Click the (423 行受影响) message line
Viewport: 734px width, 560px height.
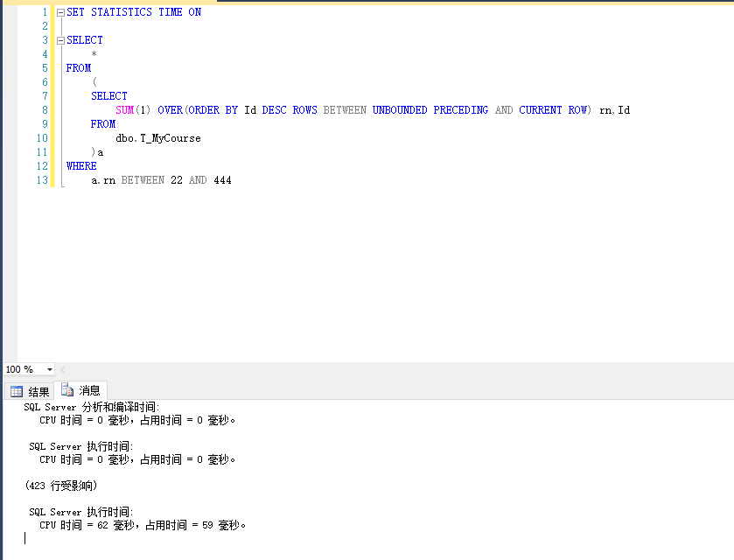(x=61, y=485)
